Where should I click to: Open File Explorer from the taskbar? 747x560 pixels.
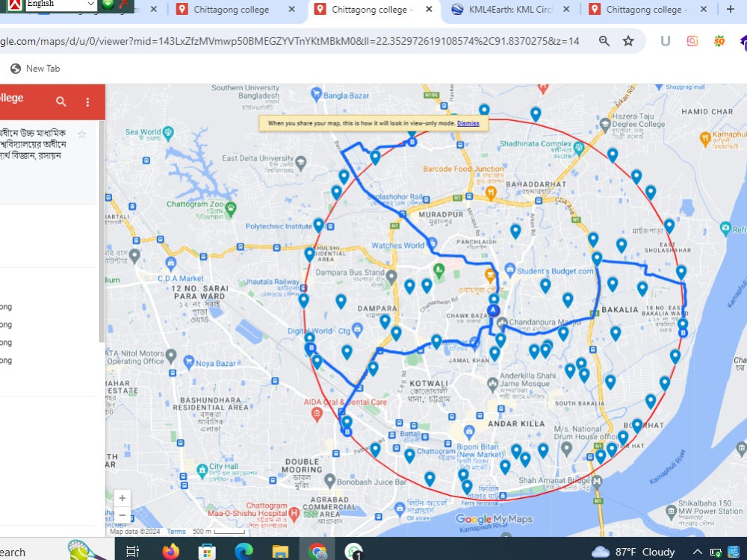point(280,552)
